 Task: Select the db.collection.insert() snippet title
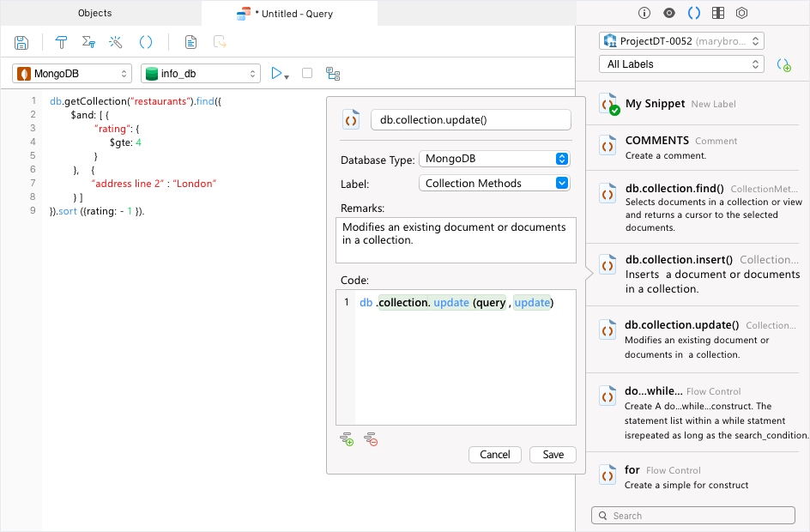click(x=679, y=260)
